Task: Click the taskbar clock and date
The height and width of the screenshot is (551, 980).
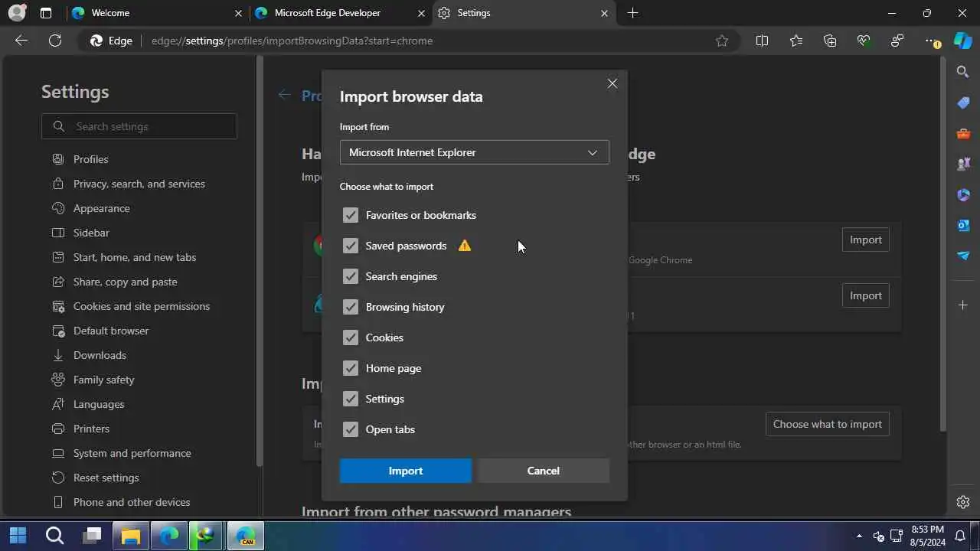Action: click(x=928, y=536)
